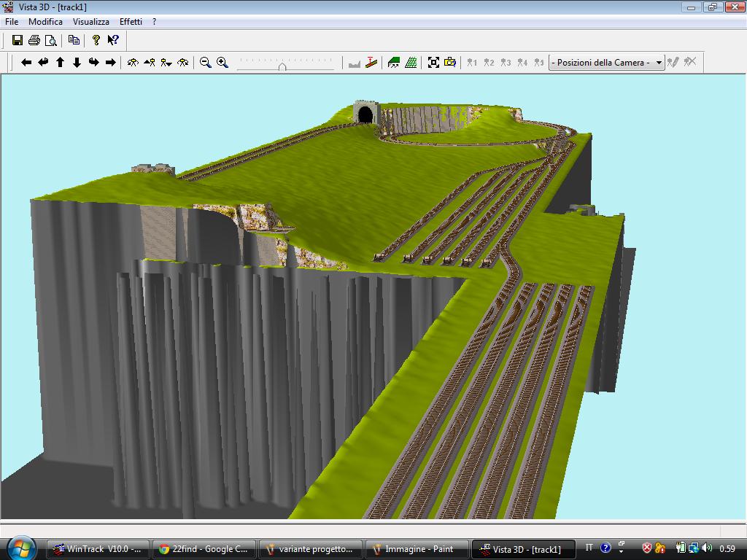Open the Posizioni della Camera dropdown

pos(606,63)
